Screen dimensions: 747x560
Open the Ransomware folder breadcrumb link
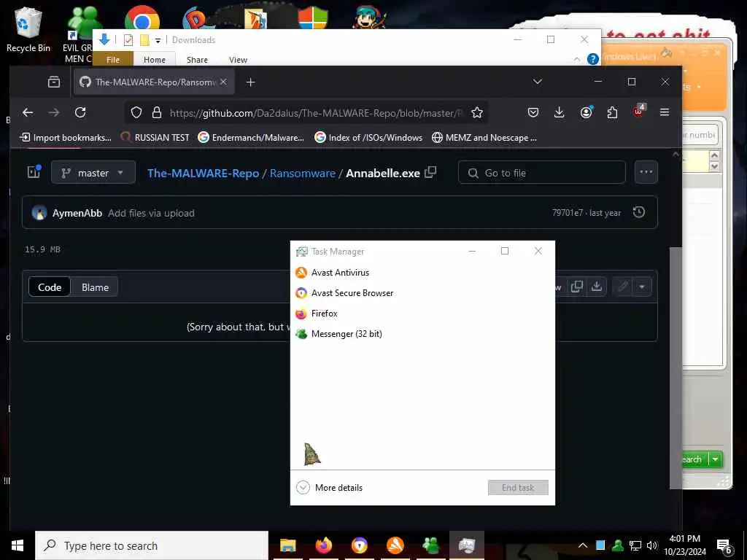(x=303, y=173)
